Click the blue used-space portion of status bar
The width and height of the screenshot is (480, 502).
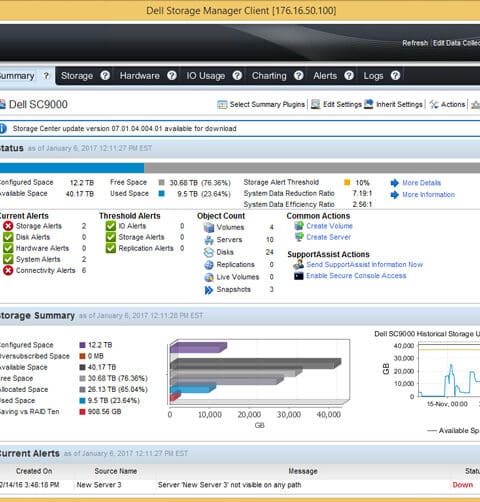72,168
